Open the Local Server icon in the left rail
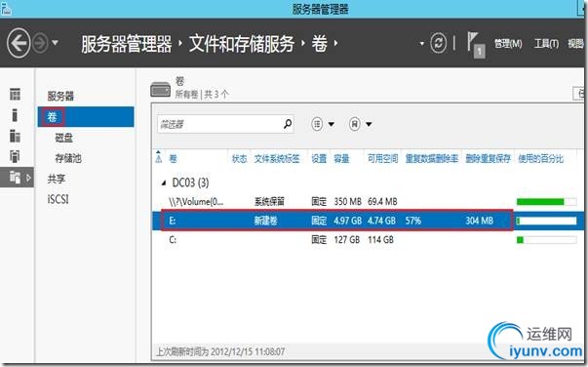588x367 pixels. pos(15,115)
